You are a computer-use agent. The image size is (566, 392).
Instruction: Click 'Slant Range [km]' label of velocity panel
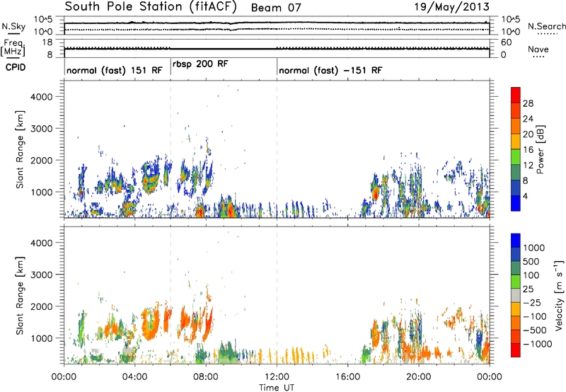(x=20, y=296)
